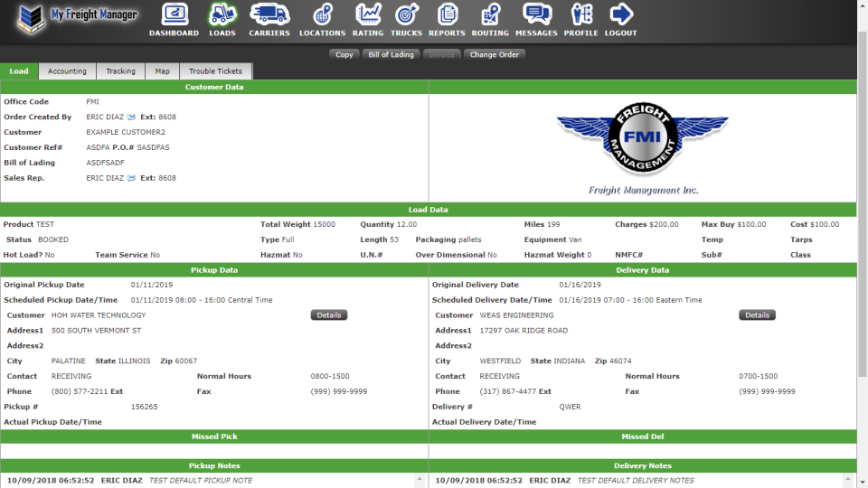Click the Original Delivery Date 01/16/2019
This screenshot has height=488, width=868.
580,285
